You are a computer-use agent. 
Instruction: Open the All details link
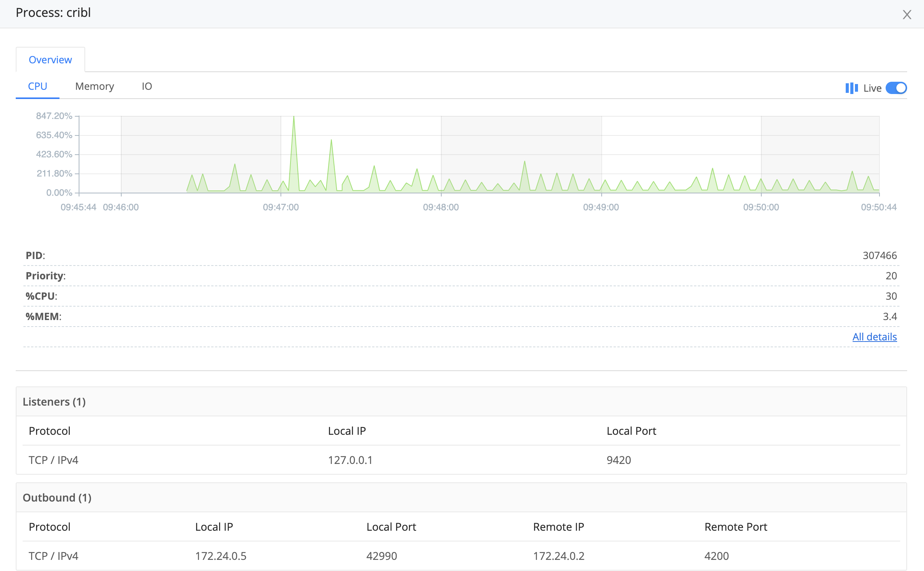coord(874,337)
